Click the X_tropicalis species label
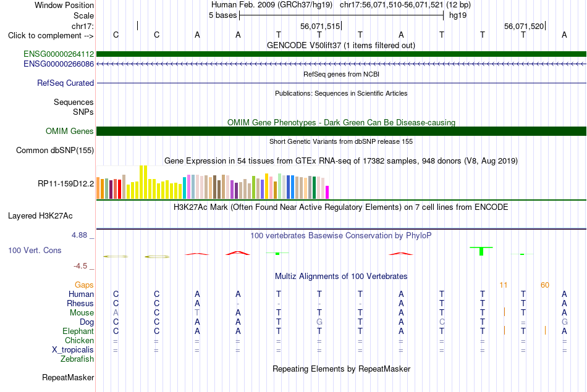Screen dimensions: 587x392 point(73,350)
